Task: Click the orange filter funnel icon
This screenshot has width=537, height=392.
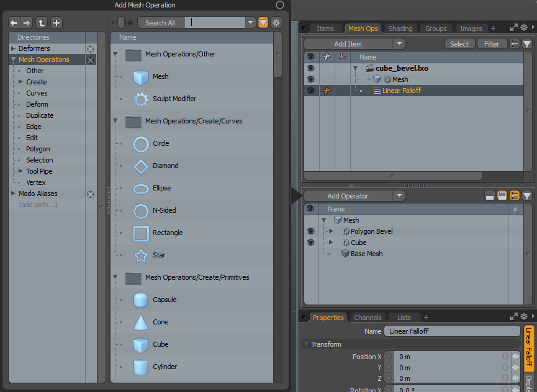Action: point(263,22)
